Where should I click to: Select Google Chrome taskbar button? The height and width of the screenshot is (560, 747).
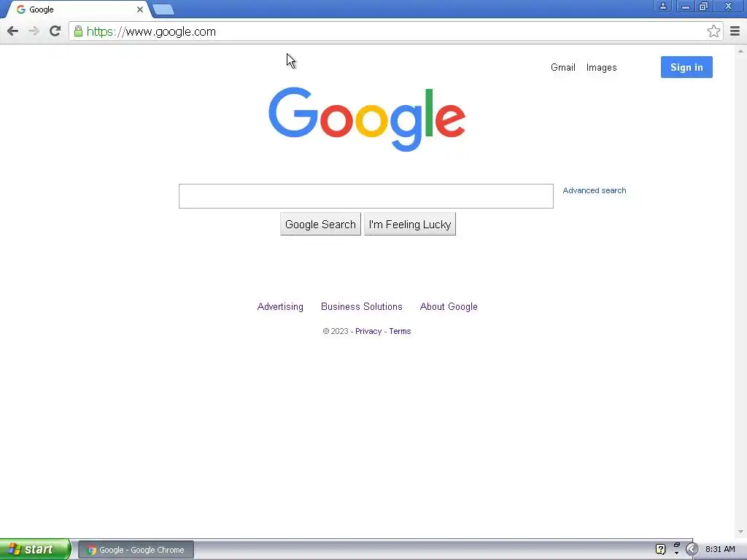[136, 550]
